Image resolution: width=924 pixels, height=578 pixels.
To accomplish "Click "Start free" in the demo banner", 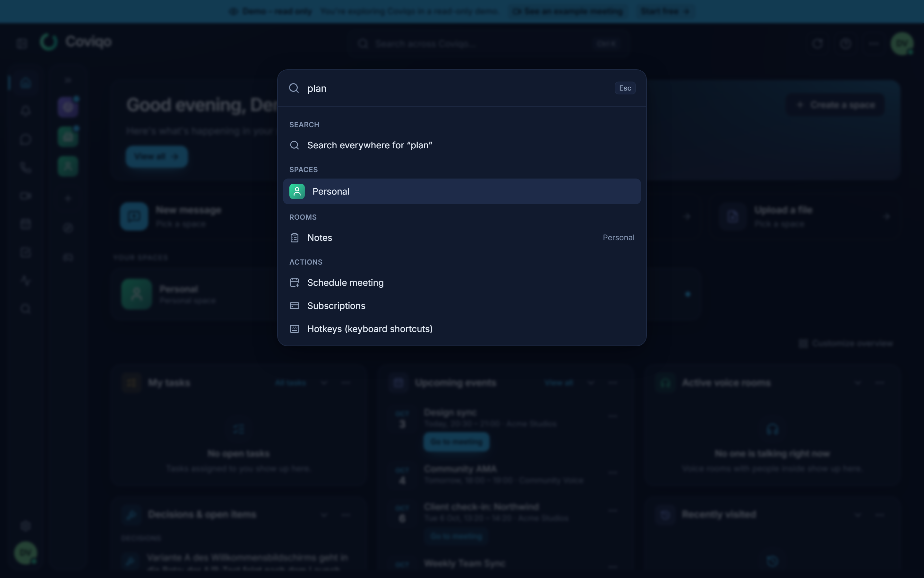I will [665, 12].
